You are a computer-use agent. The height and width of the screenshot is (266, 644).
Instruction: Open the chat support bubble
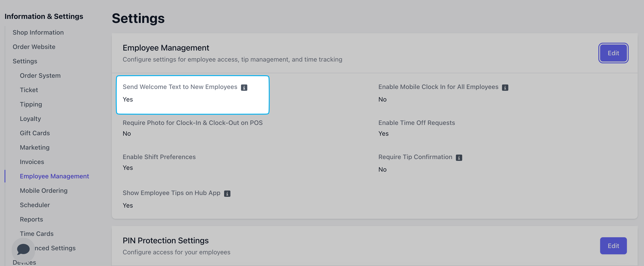tap(23, 249)
